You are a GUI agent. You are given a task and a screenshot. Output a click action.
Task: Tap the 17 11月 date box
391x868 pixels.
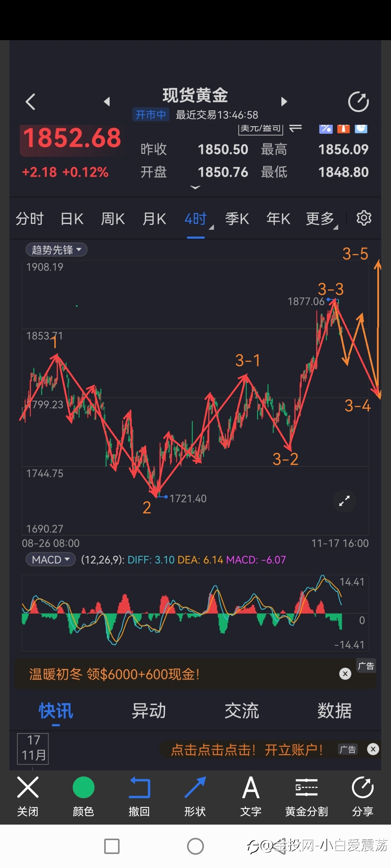[33, 748]
